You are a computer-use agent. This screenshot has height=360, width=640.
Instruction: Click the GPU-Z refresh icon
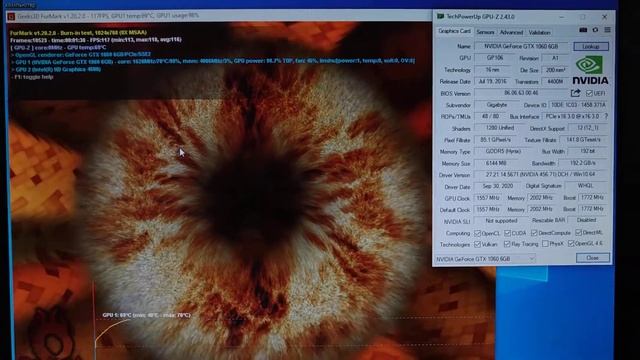coord(595,30)
